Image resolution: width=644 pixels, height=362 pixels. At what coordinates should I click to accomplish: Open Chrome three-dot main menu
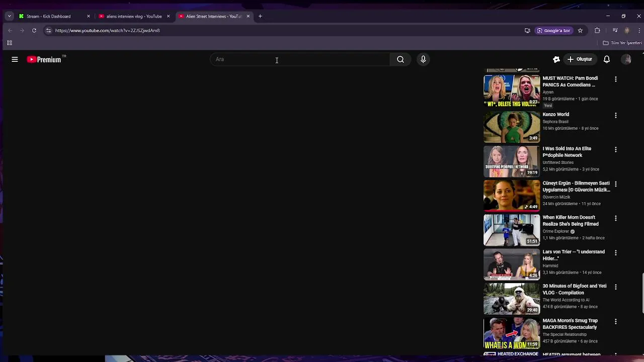639,31
